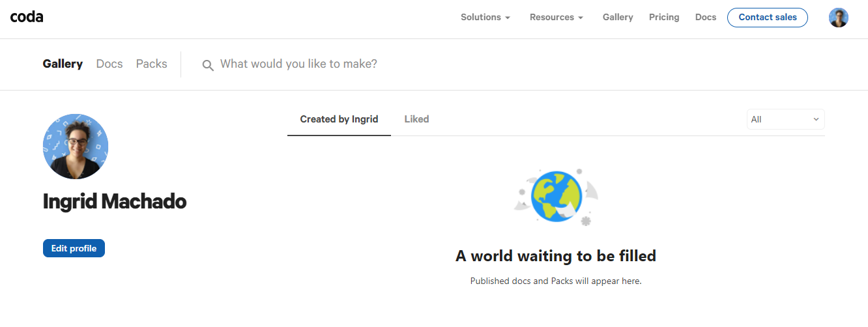Click the Coda logo

(x=27, y=18)
